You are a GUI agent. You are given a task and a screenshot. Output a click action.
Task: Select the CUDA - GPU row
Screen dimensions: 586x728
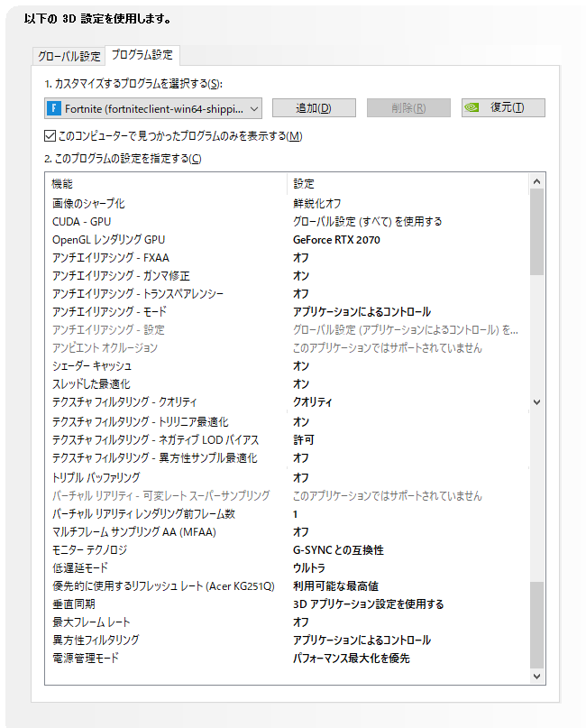click(x=287, y=221)
